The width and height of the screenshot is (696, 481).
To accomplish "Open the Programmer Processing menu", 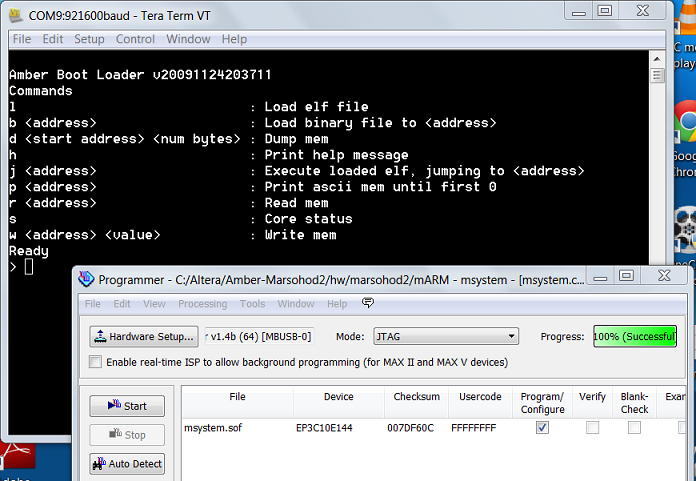I will (x=202, y=304).
